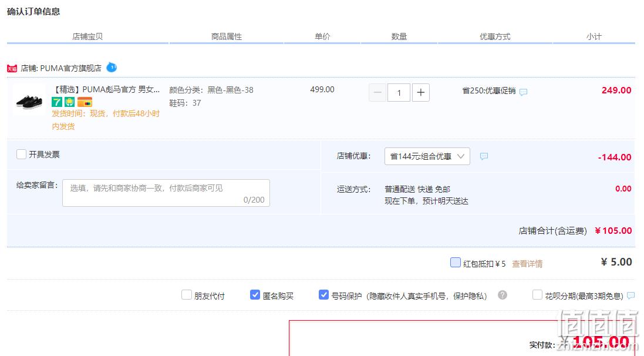Screen dimensions: 644x356
Task: Uncheck the 匿名购买 checkbox
Action: (255, 295)
